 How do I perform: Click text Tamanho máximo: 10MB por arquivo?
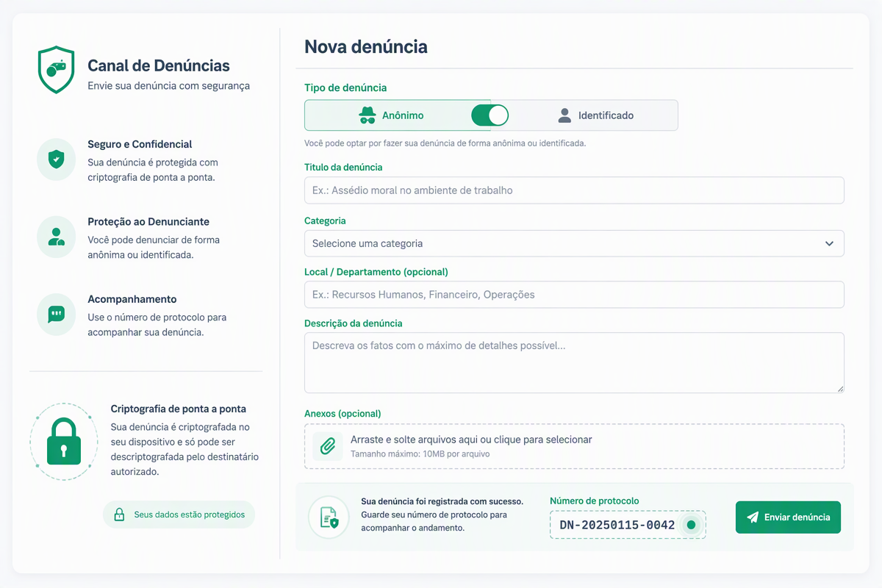[420, 453]
